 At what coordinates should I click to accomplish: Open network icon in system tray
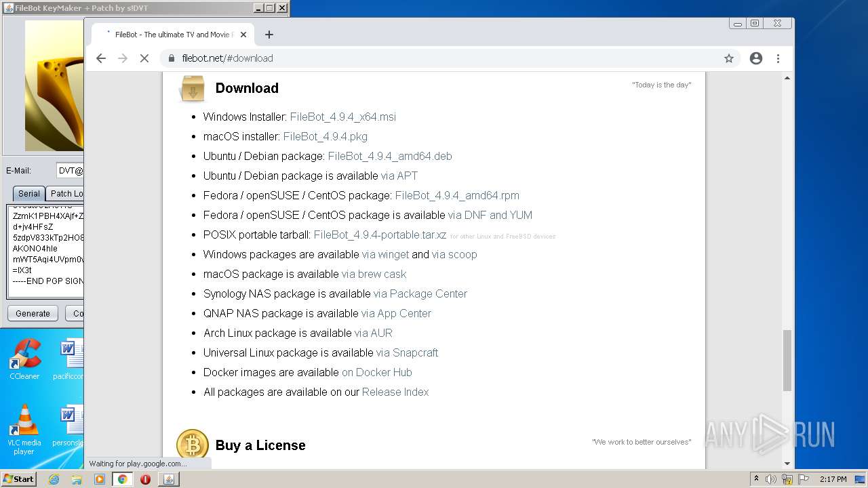point(787,479)
